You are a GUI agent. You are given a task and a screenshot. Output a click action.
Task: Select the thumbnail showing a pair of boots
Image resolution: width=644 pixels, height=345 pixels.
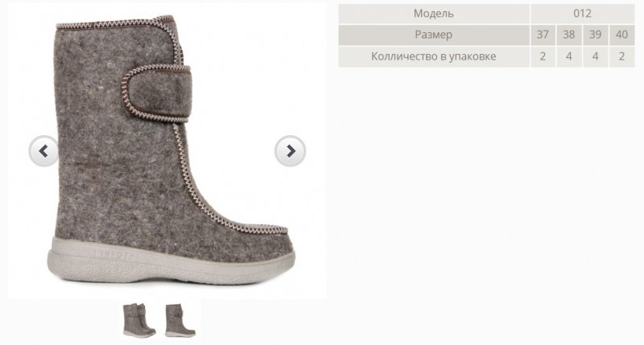point(139,320)
